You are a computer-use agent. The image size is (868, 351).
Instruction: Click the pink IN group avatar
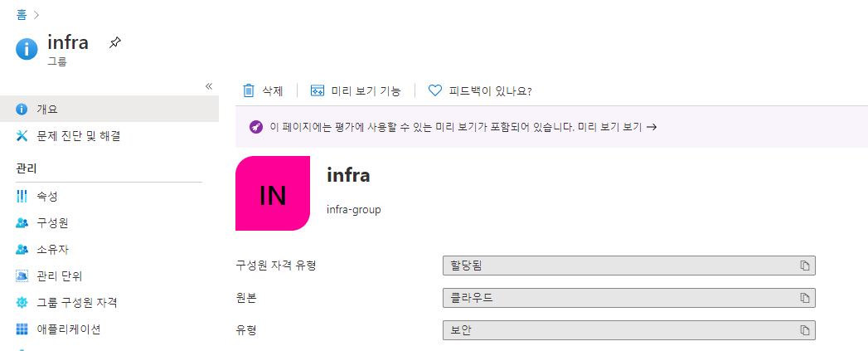pyautogui.click(x=273, y=193)
